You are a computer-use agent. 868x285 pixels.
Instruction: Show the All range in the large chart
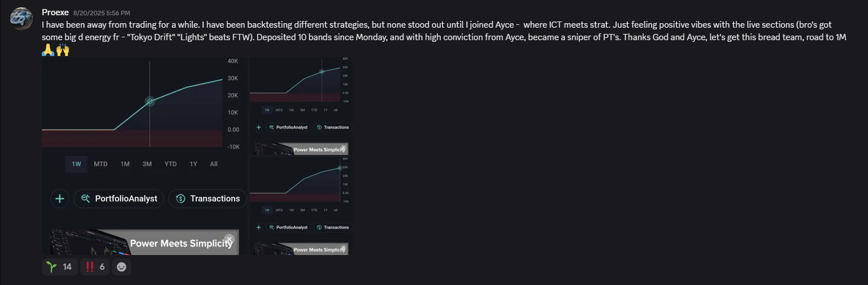214,164
